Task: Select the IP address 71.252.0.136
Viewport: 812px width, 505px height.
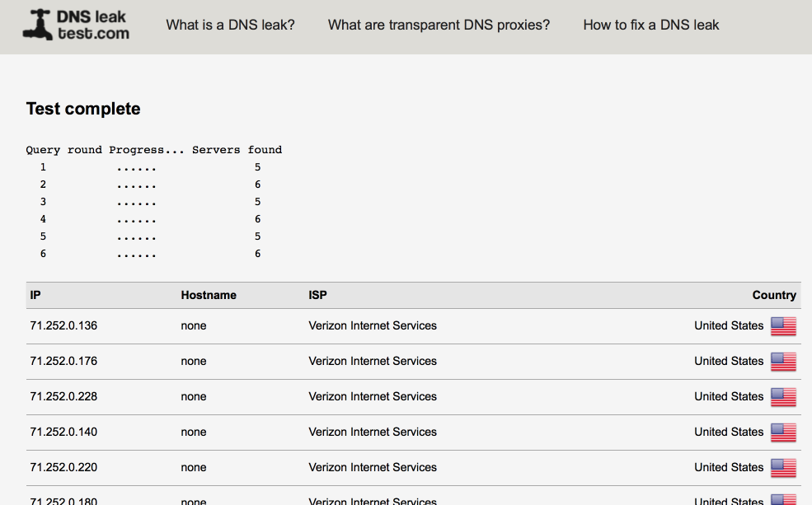Action: (x=63, y=325)
